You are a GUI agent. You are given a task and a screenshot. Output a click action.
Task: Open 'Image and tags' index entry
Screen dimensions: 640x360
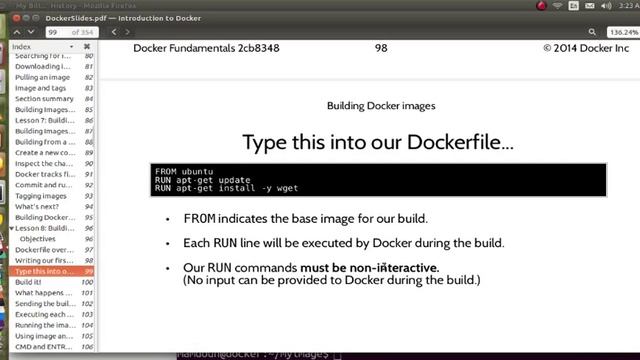coord(53,88)
